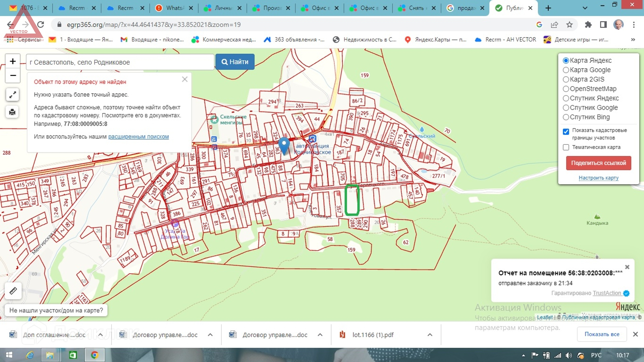Zoom in the map with plus button

click(x=13, y=61)
